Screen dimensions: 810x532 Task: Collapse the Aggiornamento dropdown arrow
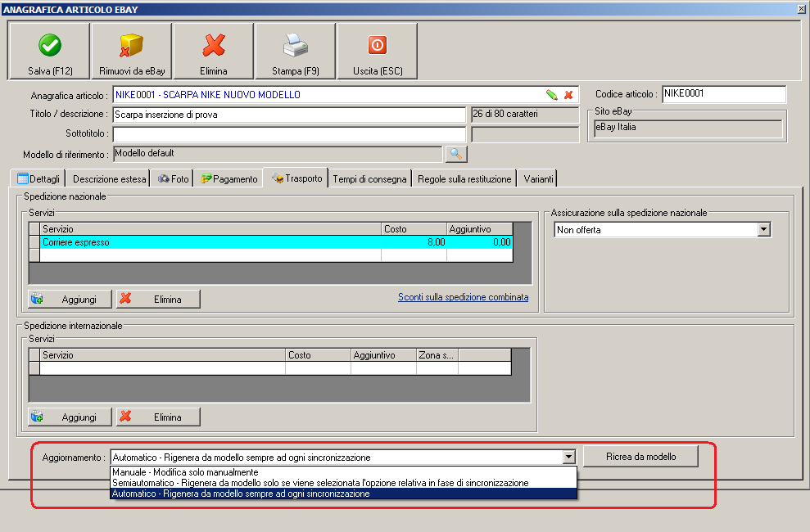(568, 458)
